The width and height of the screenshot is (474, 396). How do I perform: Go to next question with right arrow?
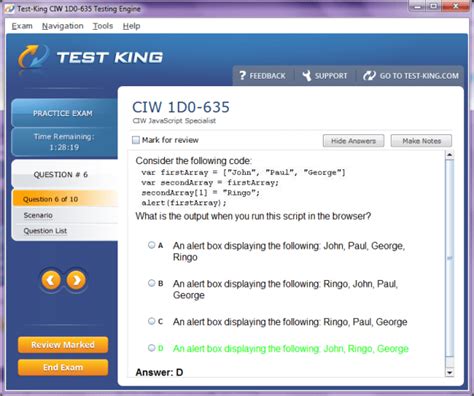click(76, 280)
